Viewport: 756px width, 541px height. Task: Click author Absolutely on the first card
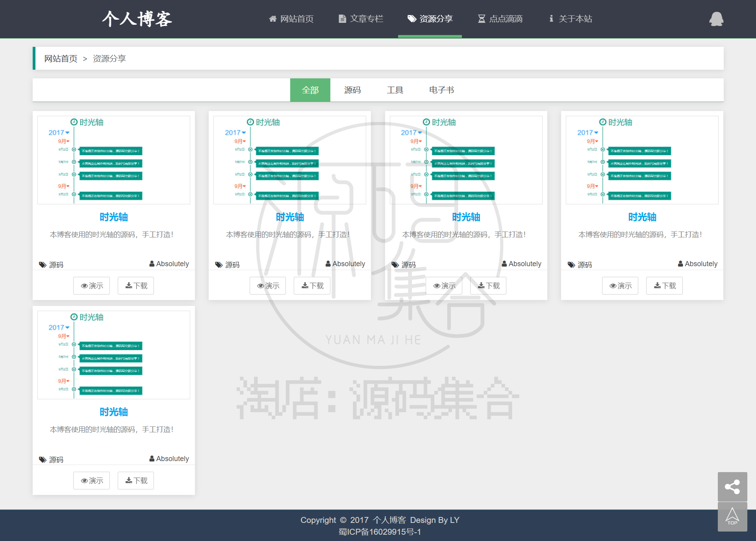coord(169,264)
